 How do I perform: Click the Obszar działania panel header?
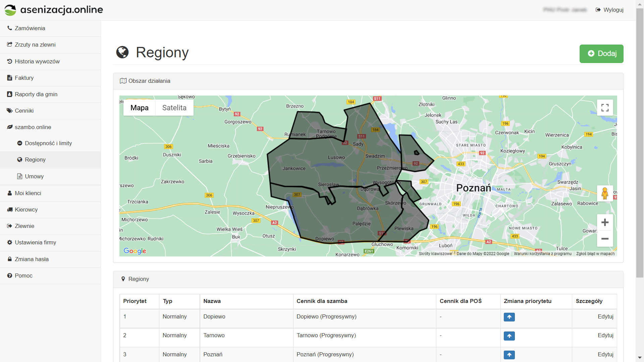[368, 81]
